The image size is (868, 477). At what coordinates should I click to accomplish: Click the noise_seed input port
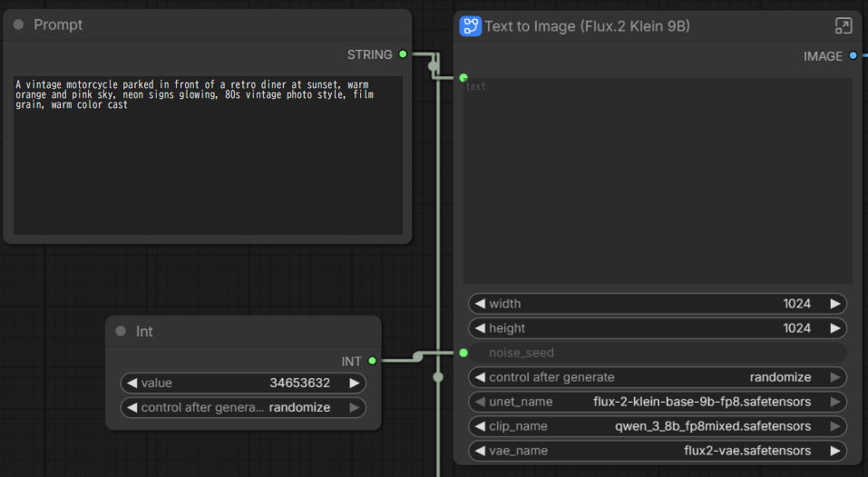[x=463, y=353]
